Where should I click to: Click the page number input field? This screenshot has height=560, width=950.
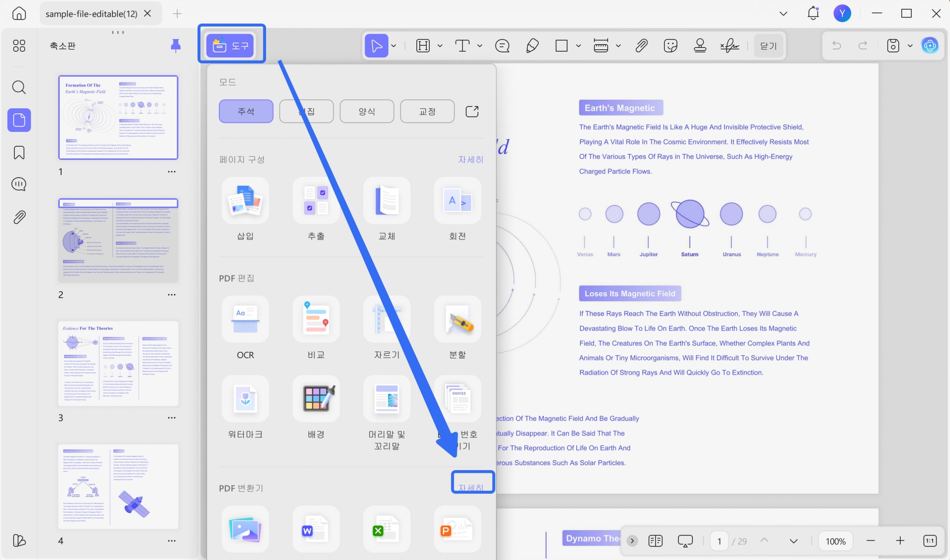click(719, 541)
